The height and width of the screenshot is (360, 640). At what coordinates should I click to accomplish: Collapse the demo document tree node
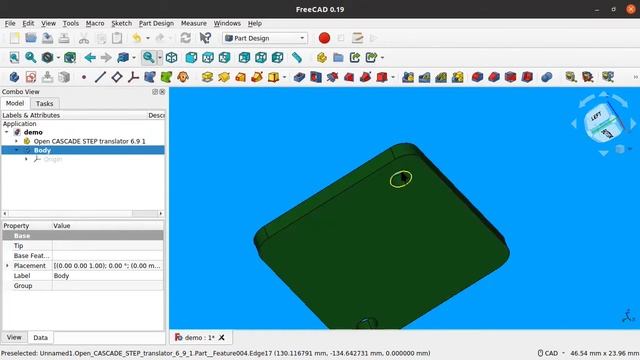(7, 132)
